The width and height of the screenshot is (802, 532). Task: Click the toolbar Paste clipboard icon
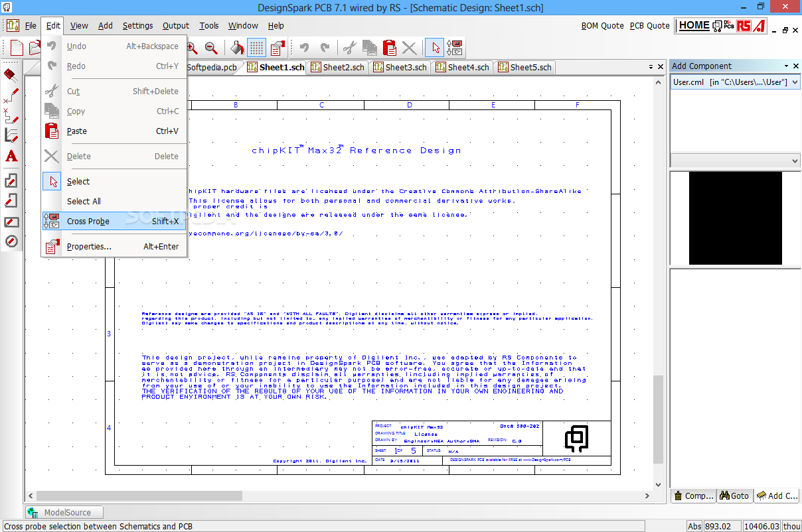[x=390, y=48]
